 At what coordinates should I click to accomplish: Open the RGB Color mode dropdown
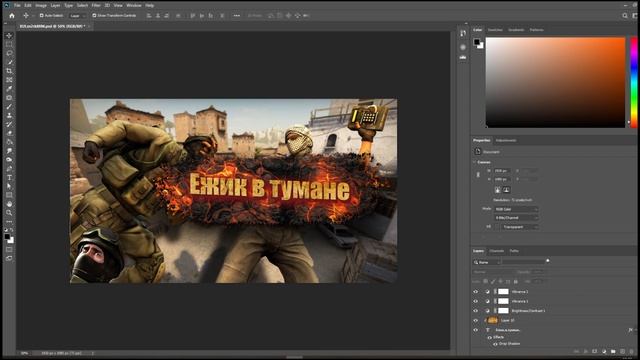[516, 209]
